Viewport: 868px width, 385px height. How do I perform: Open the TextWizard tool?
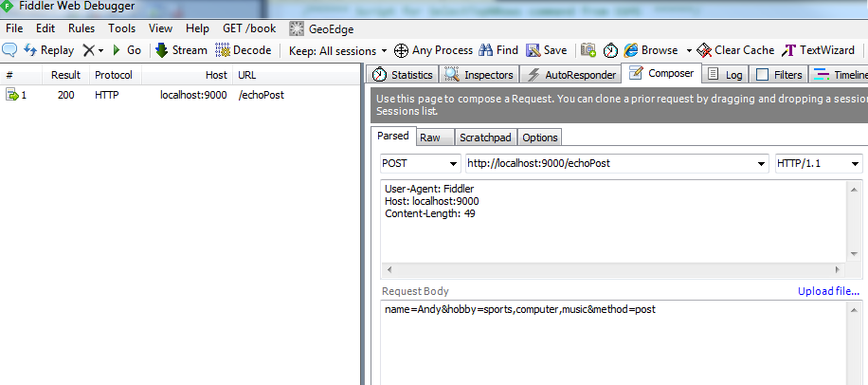coord(818,50)
